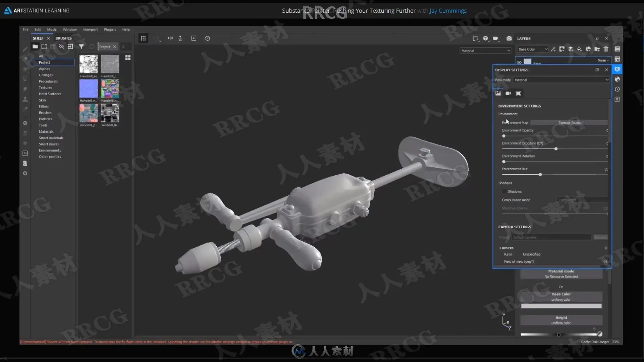Viewport: 644px width, 362px height.
Task: Select the blue Handdrill_n normal map thumbnail
Action: point(89,88)
